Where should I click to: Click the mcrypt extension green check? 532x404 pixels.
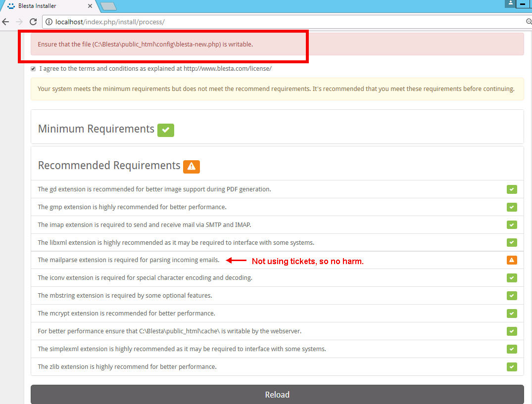coord(512,314)
